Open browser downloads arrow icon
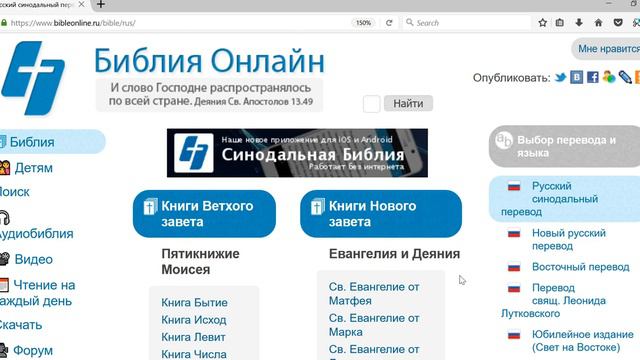 pyautogui.click(x=579, y=23)
